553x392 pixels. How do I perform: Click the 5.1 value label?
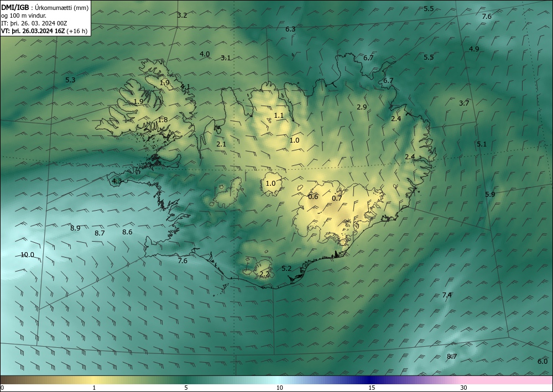[x=482, y=144]
